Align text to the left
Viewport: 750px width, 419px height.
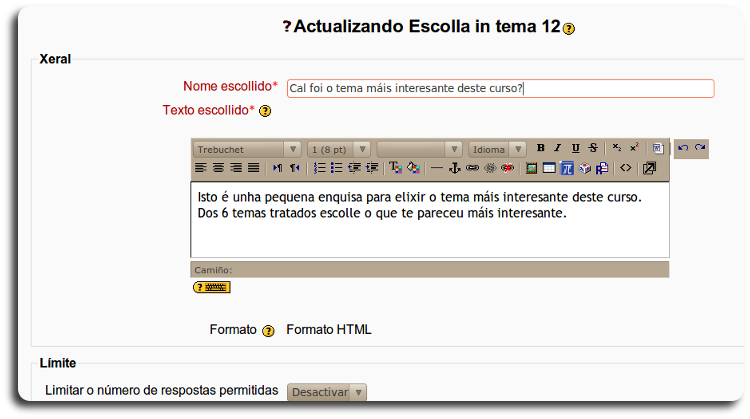(201, 168)
